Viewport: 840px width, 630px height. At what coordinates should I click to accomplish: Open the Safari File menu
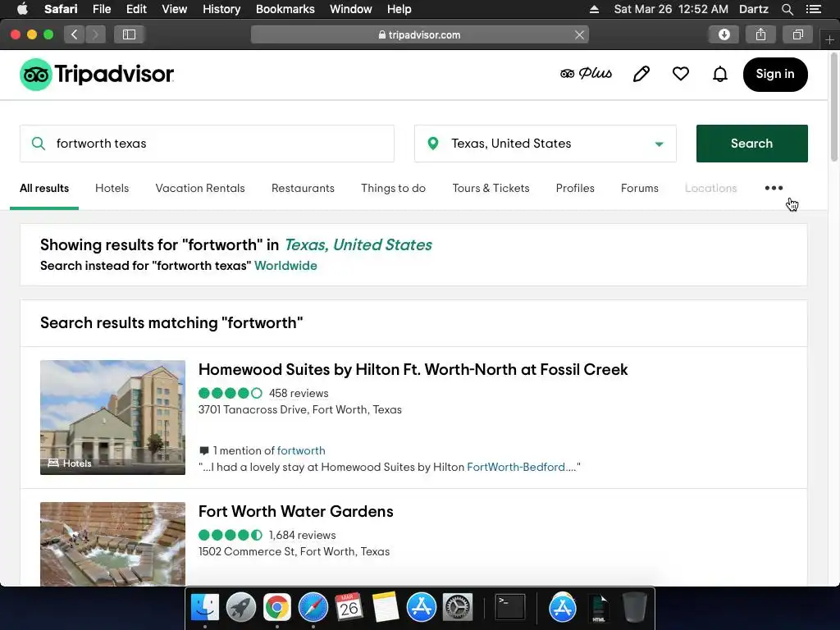coord(101,9)
